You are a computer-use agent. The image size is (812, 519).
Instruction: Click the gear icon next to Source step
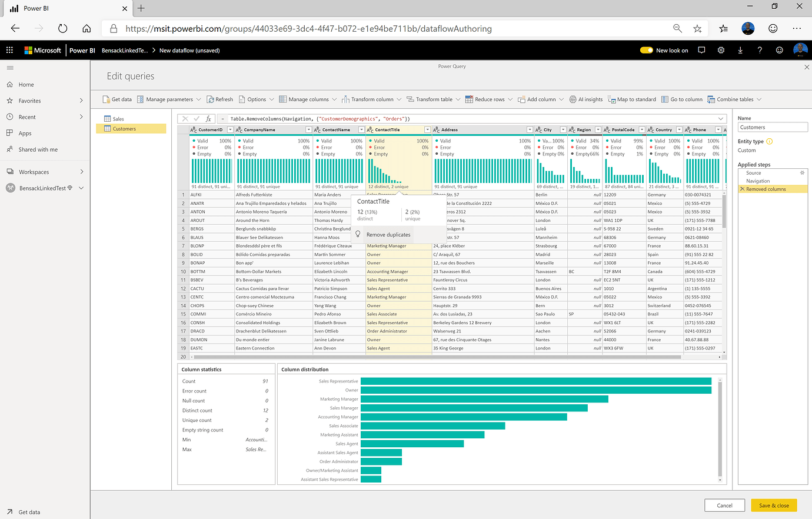pos(801,172)
